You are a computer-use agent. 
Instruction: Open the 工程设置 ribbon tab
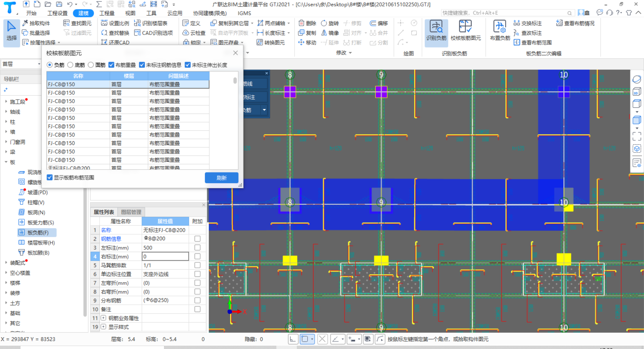[x=57, y=13]
